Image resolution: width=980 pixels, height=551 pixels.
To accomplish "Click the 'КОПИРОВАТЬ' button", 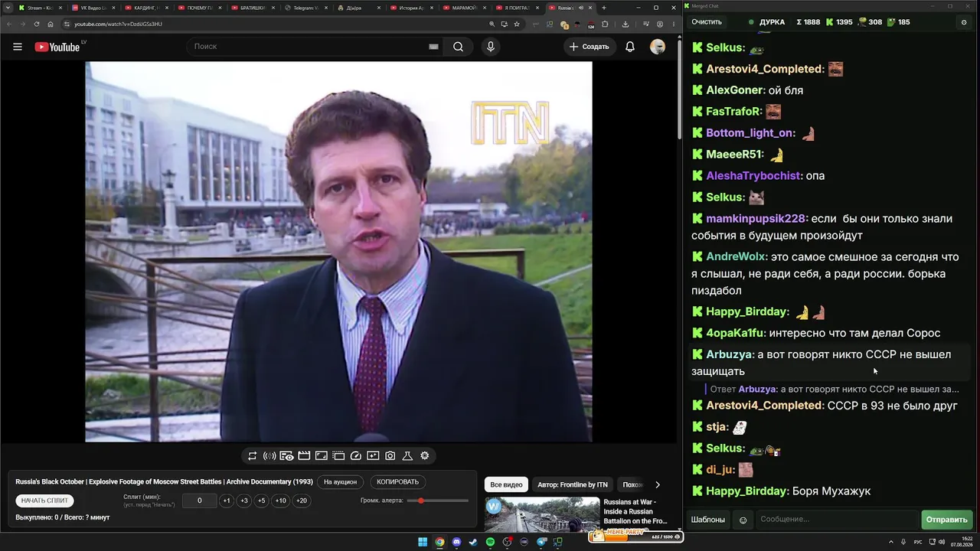I will (398, 482).
